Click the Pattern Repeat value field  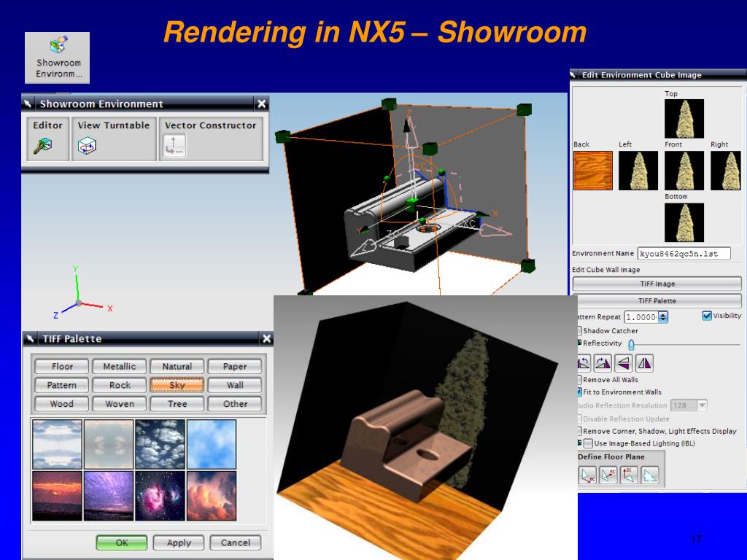[x=641, y=317]
